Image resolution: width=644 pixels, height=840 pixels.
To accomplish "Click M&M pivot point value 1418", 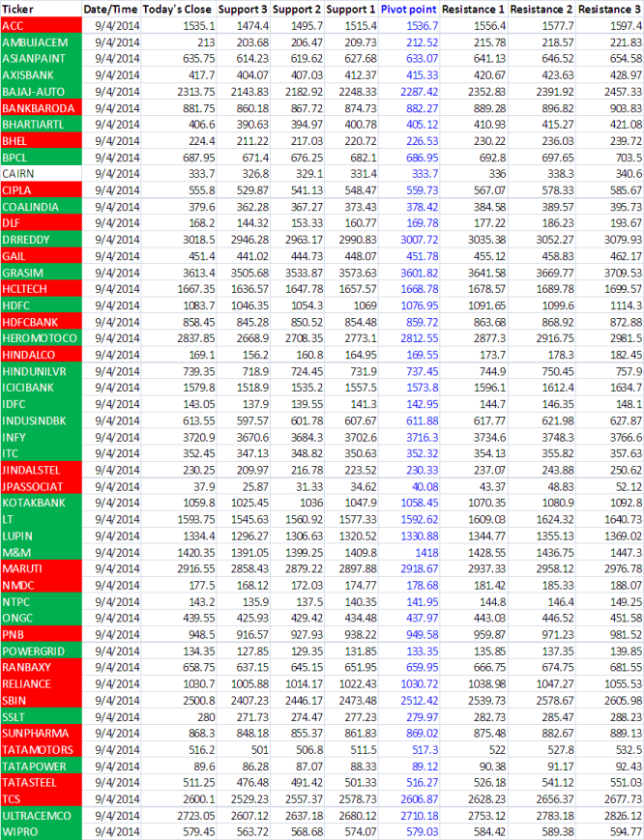I will coord(426,552).
